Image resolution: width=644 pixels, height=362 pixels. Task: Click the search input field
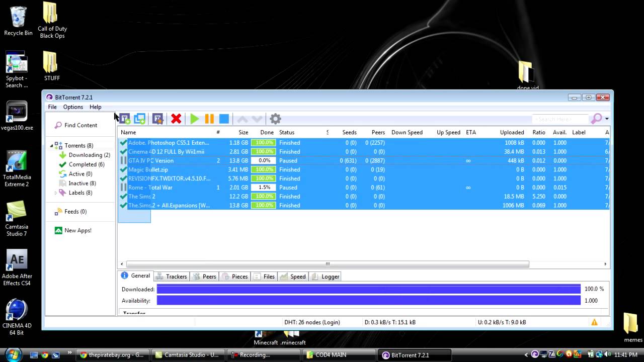tap(560, 119)
